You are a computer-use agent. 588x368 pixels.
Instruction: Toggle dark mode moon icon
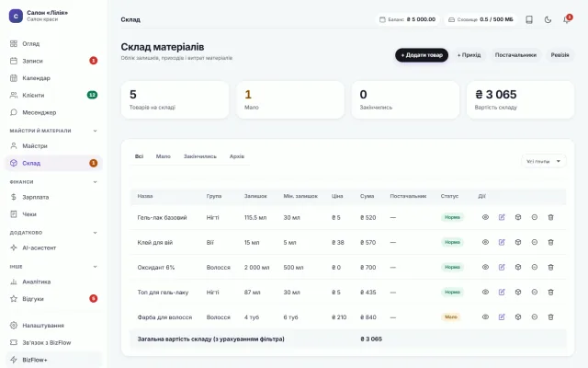[x=548, y=19]
